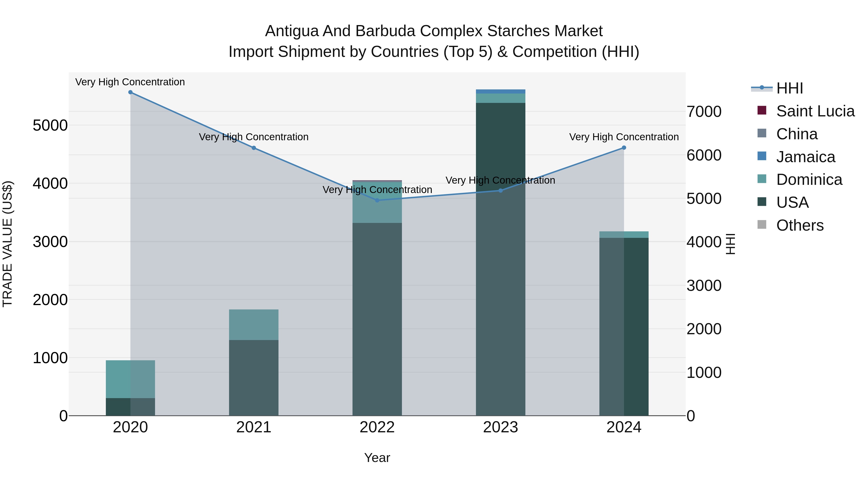Click the 2024 x-axis label
Screen dimensions: 868x488
tap(624, 427)
